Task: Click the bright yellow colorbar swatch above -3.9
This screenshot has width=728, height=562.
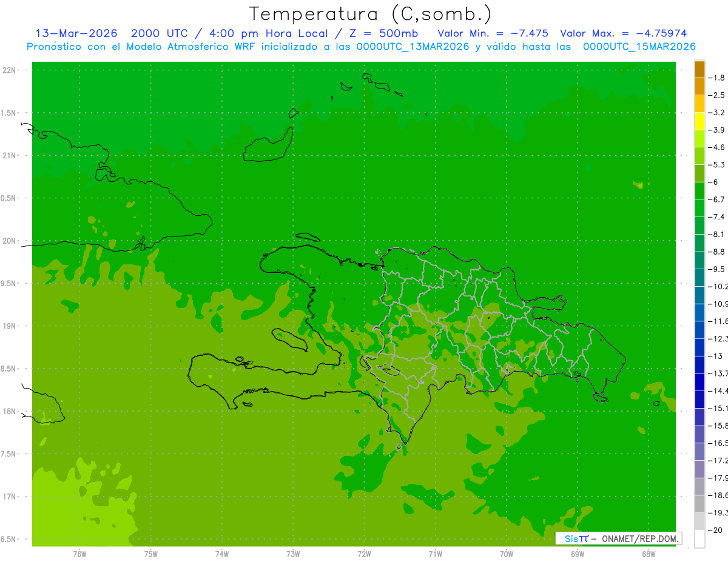Action: (699, 121)
